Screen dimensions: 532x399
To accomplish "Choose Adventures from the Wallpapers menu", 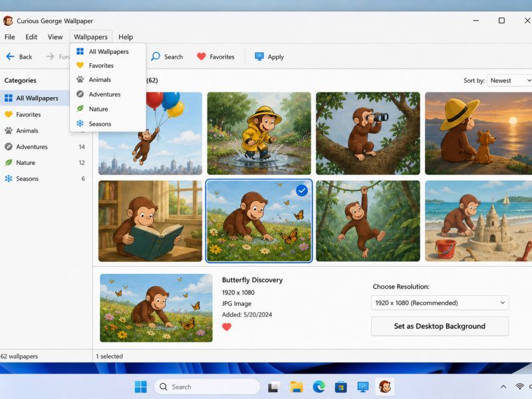I will [108, 94].
